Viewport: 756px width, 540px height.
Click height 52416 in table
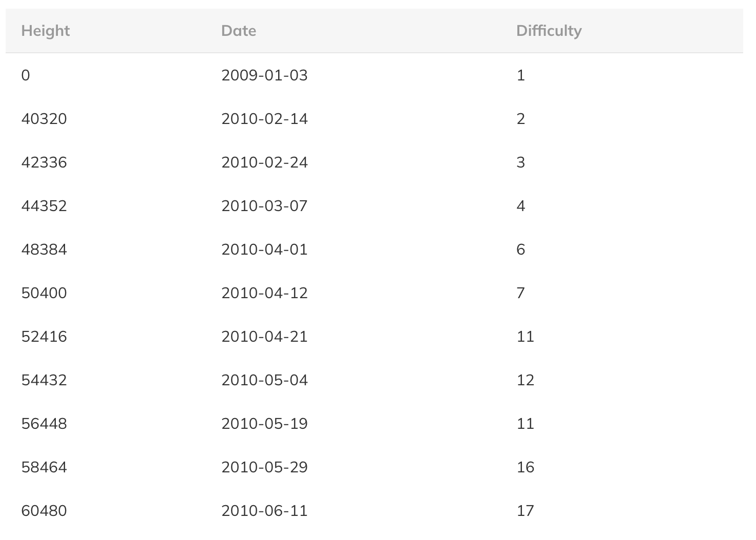tap(44, 337)
